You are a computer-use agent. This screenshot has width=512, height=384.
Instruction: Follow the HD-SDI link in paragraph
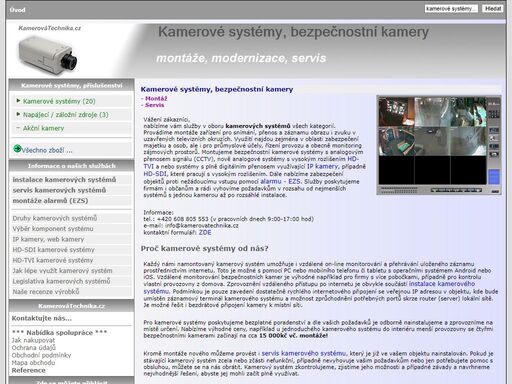point(155,174)
